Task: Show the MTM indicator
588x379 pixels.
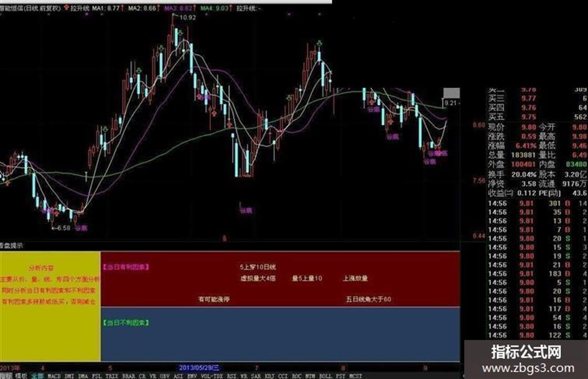Action: (310, 376)
